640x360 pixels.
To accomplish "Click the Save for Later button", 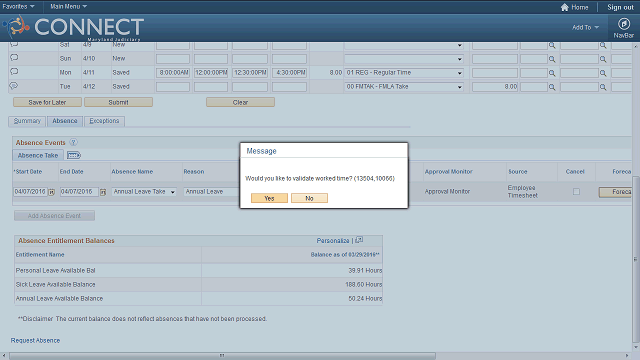I will (x=47, y=102).
